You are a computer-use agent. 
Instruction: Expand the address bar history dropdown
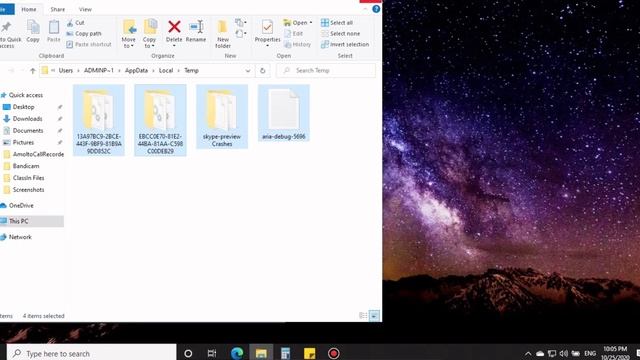tap(248, 71)
